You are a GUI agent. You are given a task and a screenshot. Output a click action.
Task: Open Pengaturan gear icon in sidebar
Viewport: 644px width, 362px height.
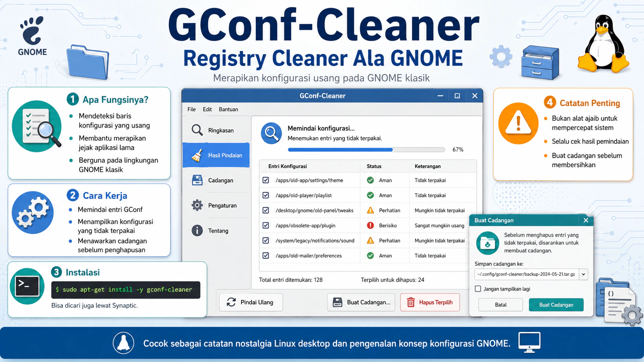click(x=197, y=205)
